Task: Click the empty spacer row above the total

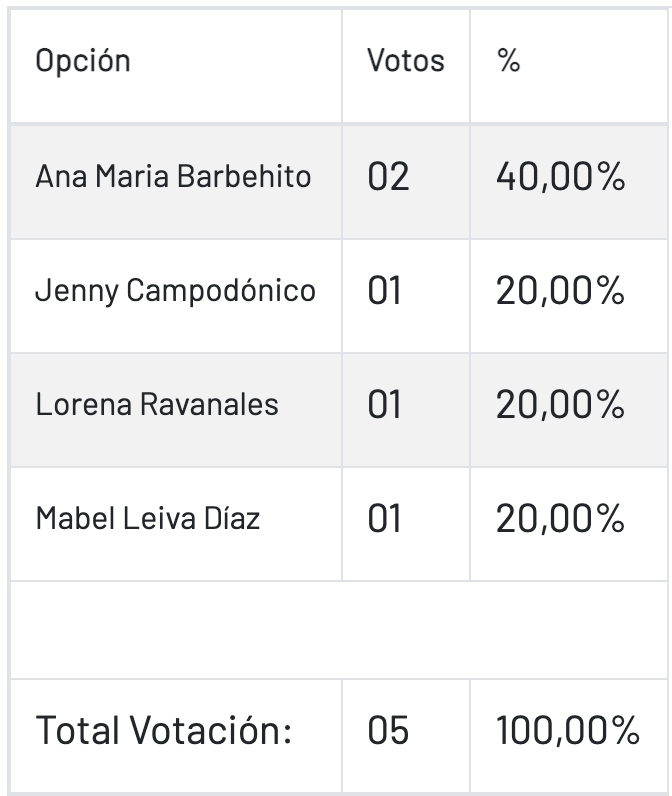Action: tap(339, 629)
